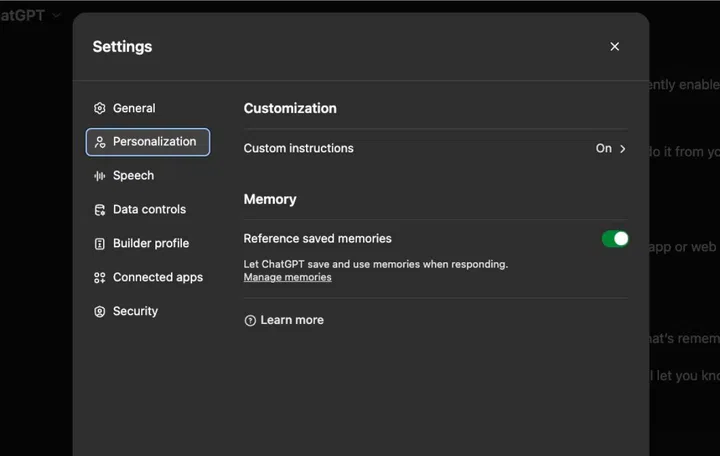Viewport: 720px width, 456px height.
Task: Click the question mark help icon
Action: [250, 321]
